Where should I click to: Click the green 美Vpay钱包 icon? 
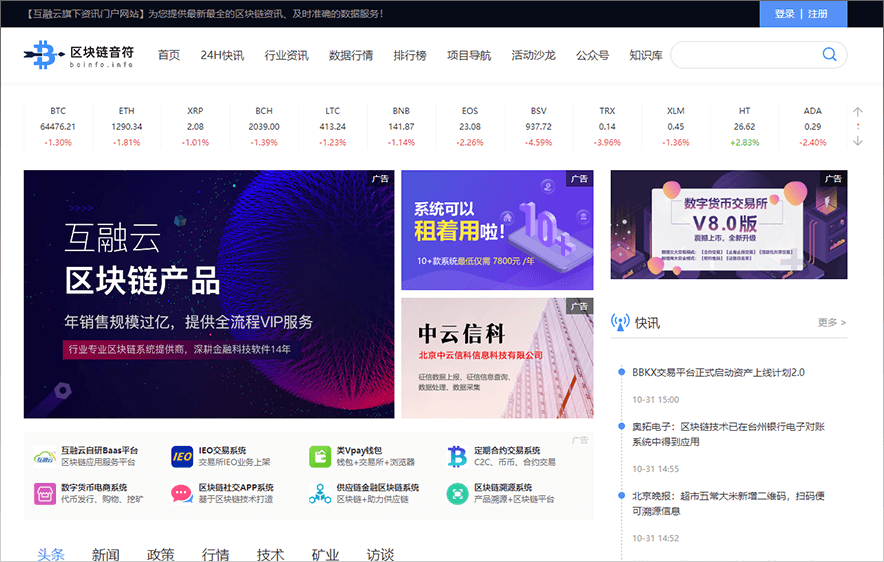point(320,457)
